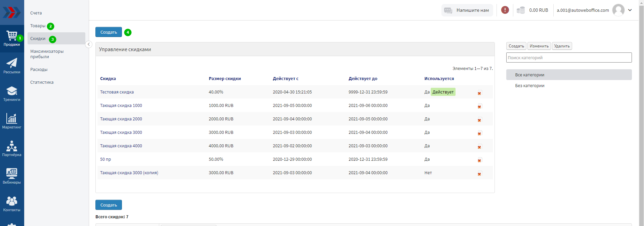Viewport: 644px width, 226px height.
Task: Open the Продажи sidebar section
Action: (12, 38)
